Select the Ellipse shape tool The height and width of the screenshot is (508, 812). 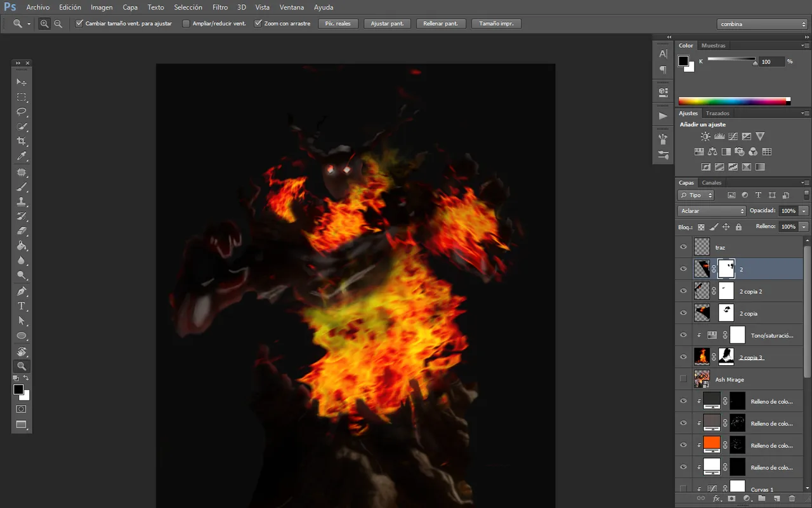(x=22, y=335)
